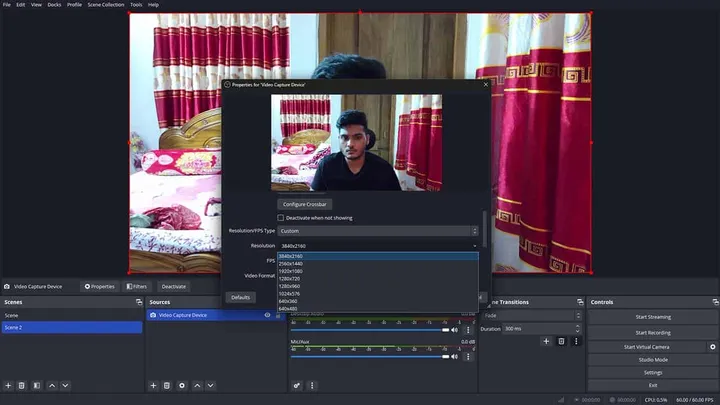Enable Deactivate when not showing checkbox

[x=281, y=217]
